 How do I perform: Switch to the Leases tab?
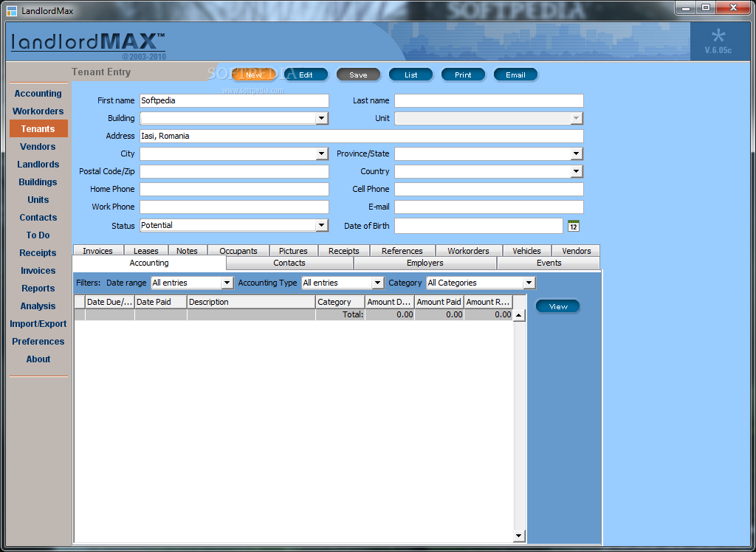click(x=146, y=251)
